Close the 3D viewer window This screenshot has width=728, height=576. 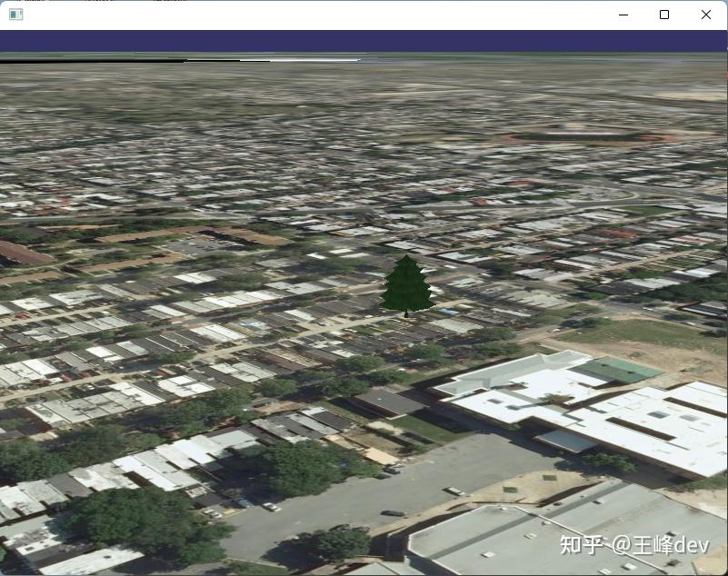point(706,15)
